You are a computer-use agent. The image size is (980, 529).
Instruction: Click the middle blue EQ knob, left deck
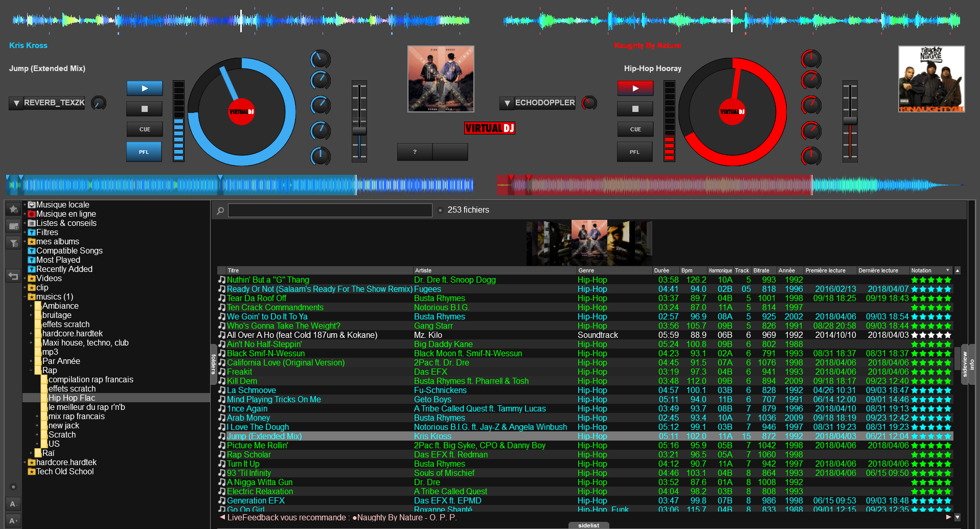tap(321, 105)
